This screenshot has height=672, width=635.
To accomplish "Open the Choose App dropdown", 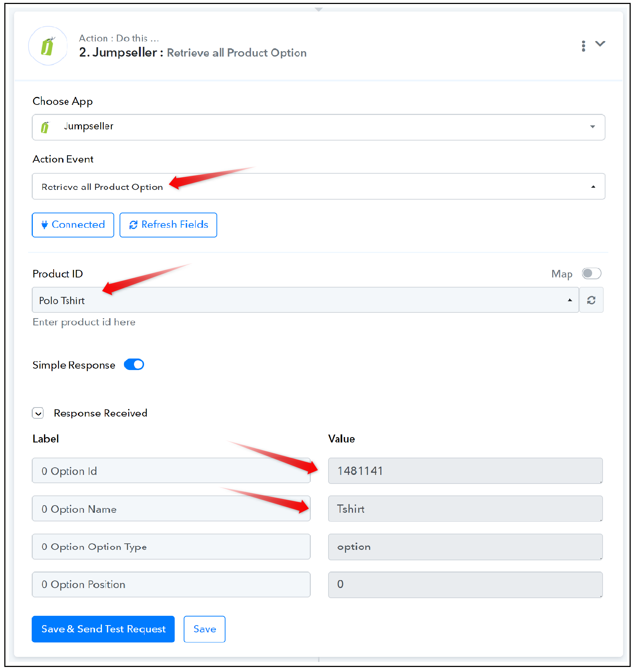I will pos(318,127).
